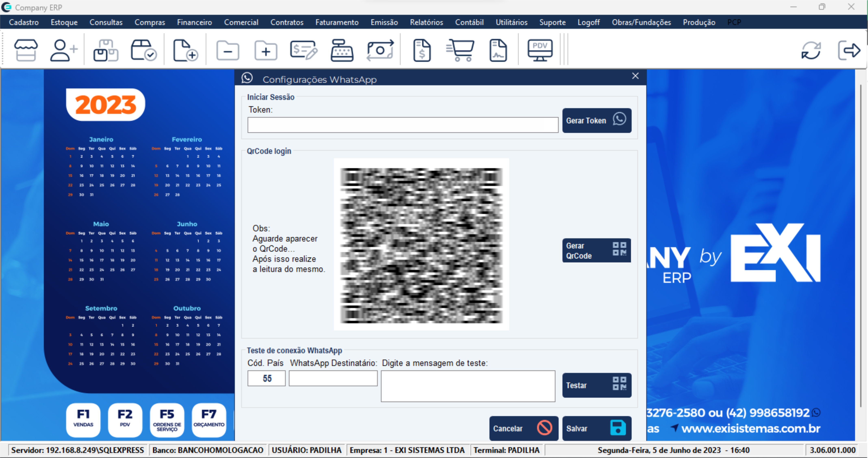
Task: Open the Financeiro menu
Action: pos(194,22)
